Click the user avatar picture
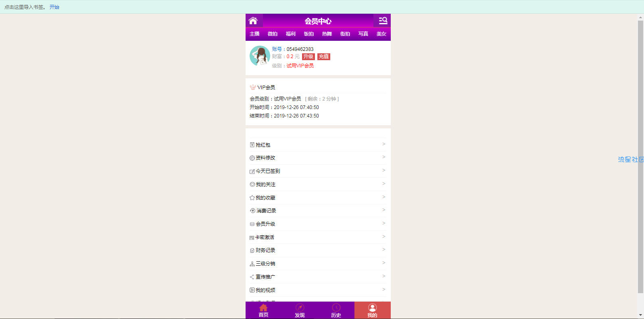The width and height of the screenshot is (644, 319). click(x=260, y=56)
